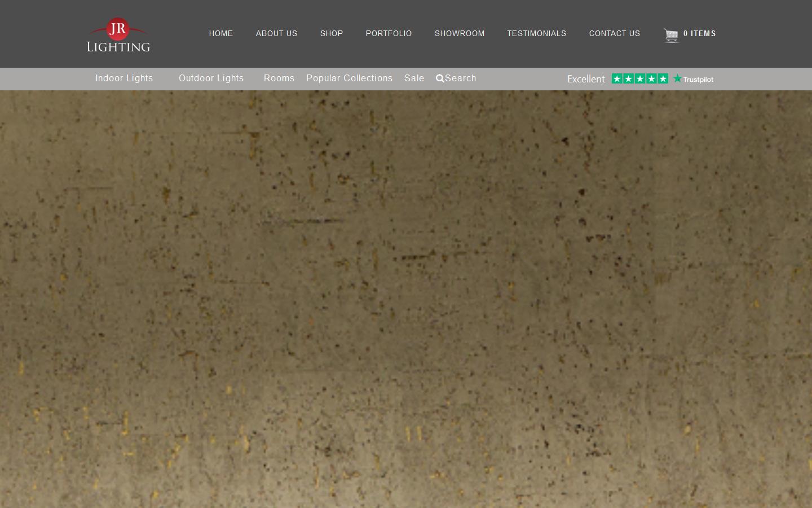Expand the Outdoor Lights dropdown menu

coord(211,78)
